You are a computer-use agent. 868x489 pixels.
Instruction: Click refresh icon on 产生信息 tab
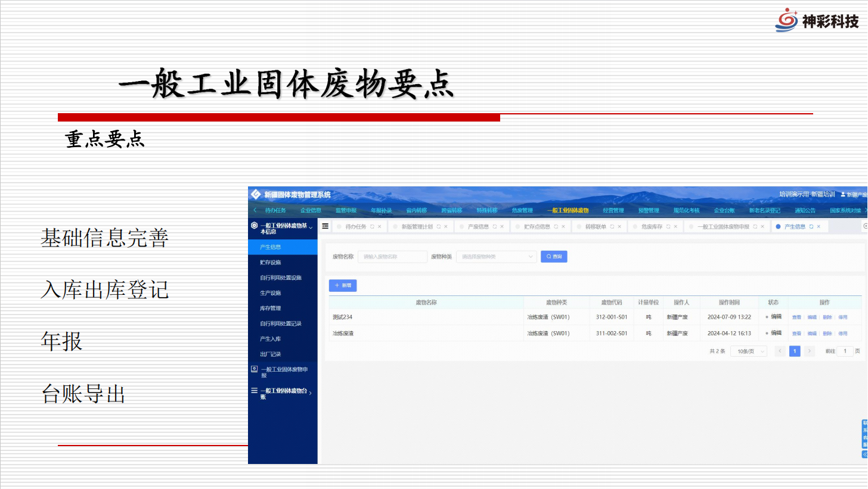[811, 227]
